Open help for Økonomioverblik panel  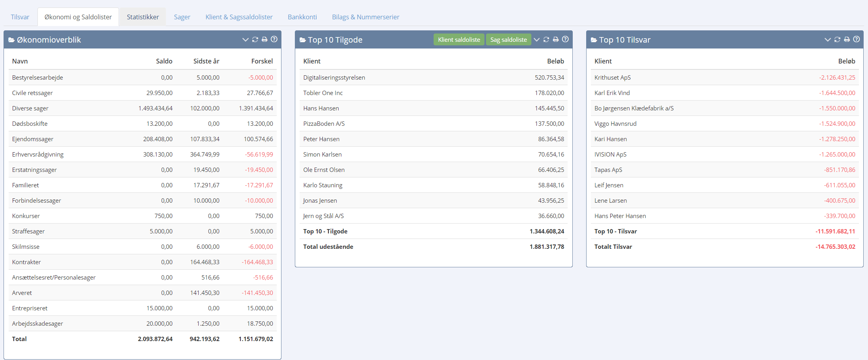(x=274, y=39)
